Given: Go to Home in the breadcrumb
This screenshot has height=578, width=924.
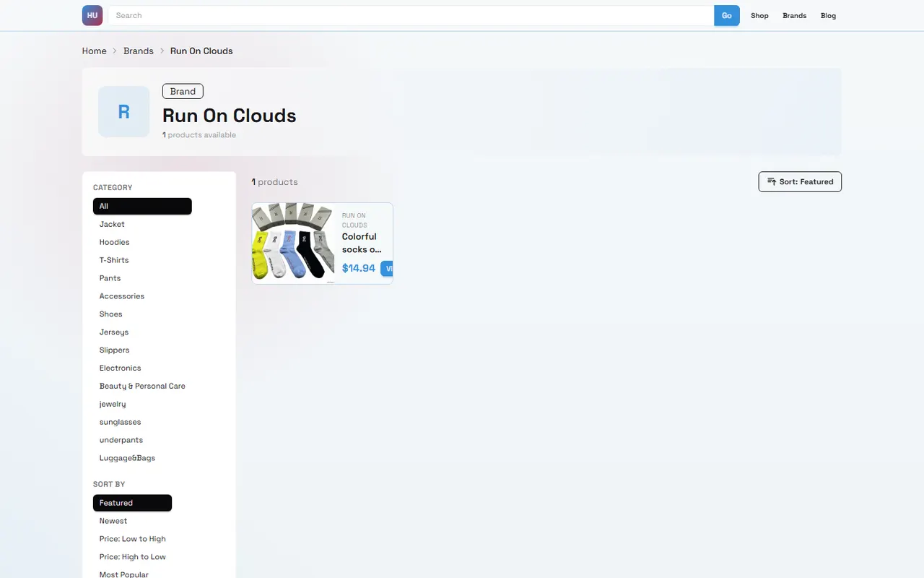Looking at the screenshot, I should pos(95,51).
